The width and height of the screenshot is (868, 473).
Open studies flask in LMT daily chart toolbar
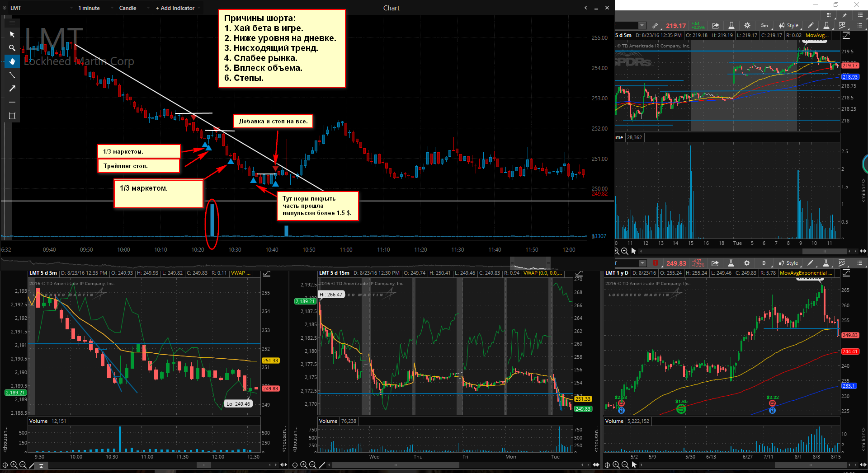click(731, 263)
